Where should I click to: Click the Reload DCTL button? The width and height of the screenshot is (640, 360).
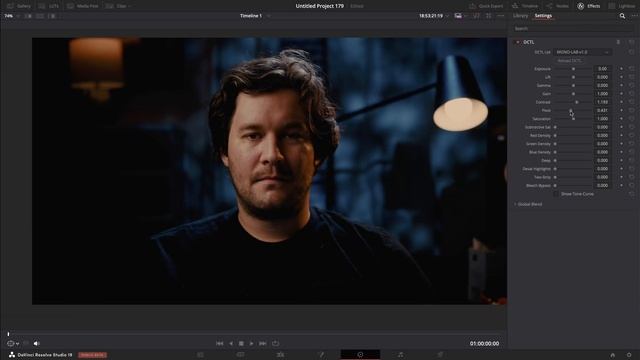(569, 60)
